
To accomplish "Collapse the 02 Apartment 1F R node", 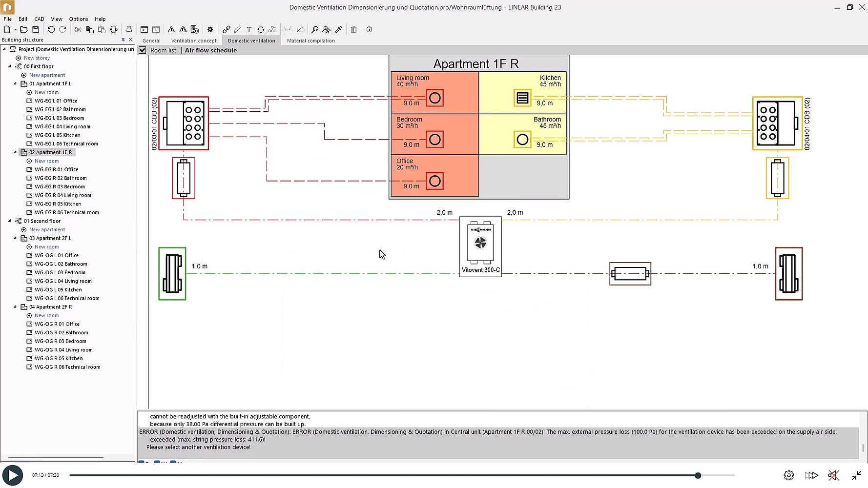I will (15, 152).
